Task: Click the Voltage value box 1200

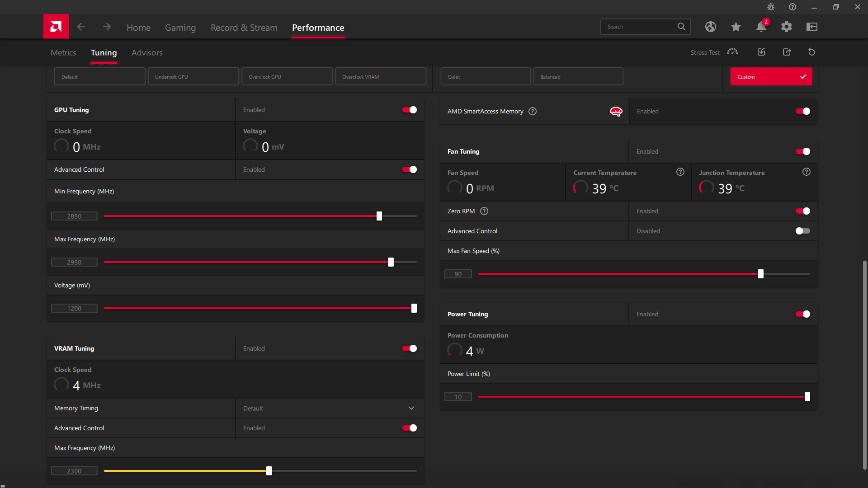Action: [74, 308]
